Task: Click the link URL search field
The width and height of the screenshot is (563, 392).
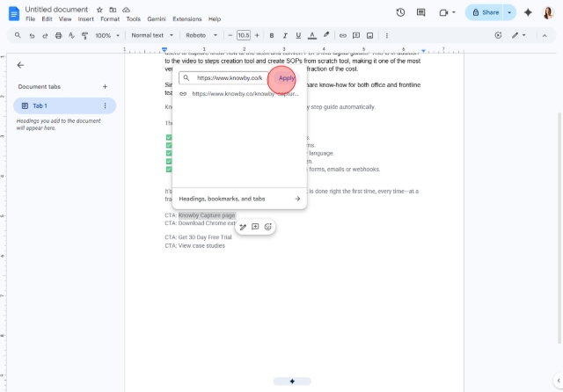Action: tap(223, 78)
